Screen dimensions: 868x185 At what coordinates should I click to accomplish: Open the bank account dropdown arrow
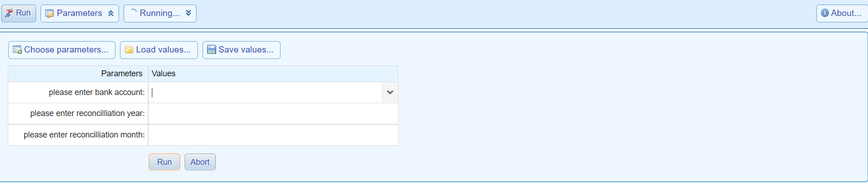(x=390, y=92)
